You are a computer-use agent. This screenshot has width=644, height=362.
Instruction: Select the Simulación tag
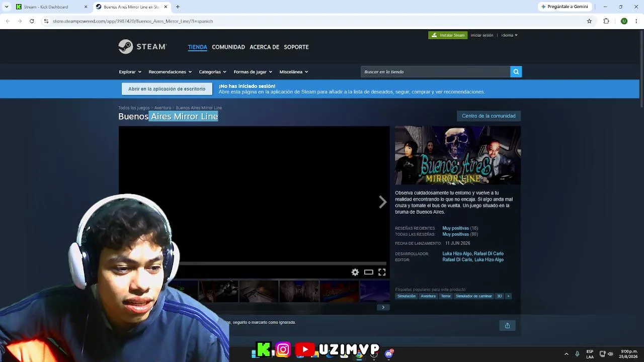(407, 296)
